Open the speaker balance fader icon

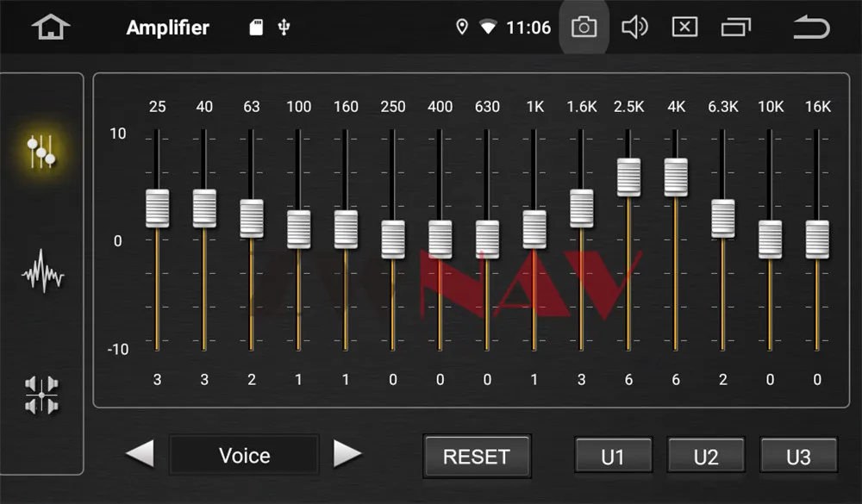pos(41,395)
